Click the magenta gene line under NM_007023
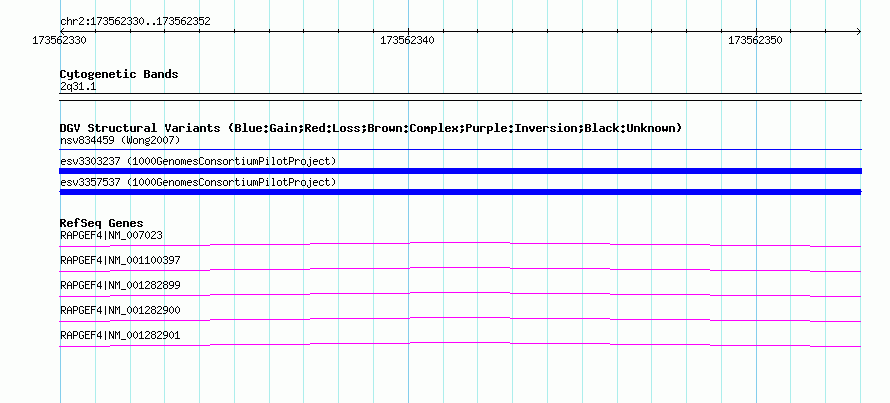The image size is (890, 403). click(x=460, y=244)
